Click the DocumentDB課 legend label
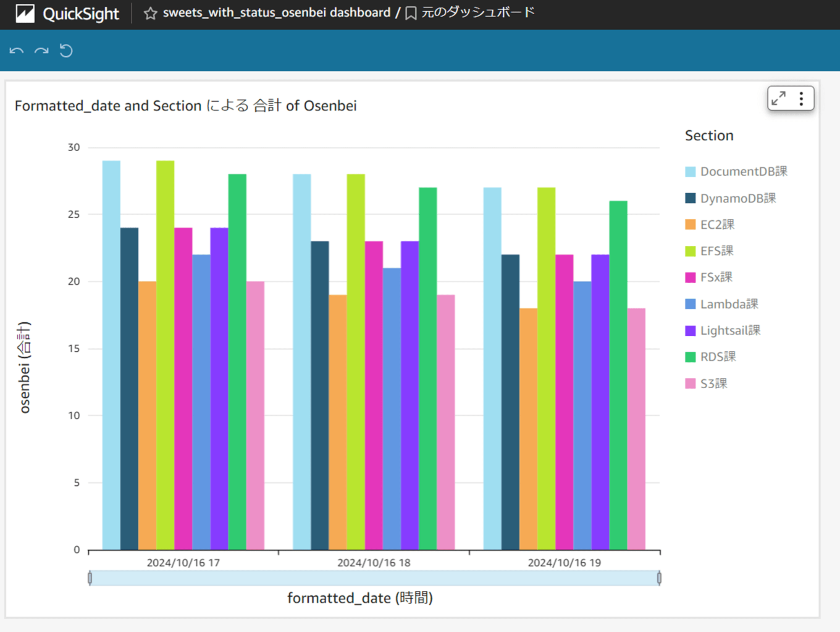This screenshot has height=632, width=840. (744, 171)
